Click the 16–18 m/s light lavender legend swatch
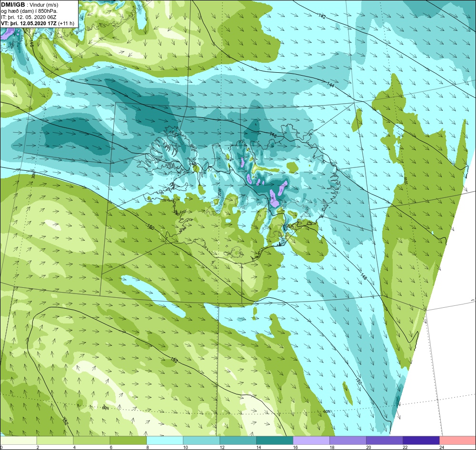The height and width of the screenshot is (450, 476). coord(311,440)
